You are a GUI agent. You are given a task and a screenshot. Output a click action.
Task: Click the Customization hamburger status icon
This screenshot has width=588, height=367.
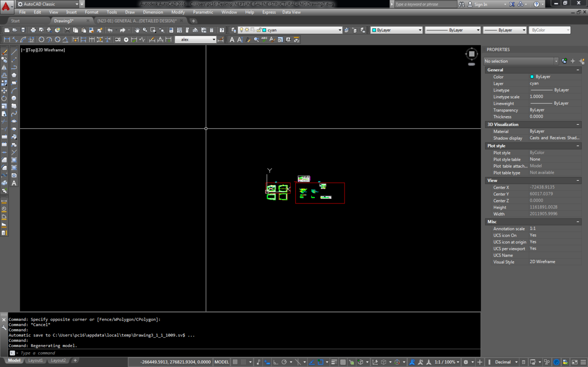click(583, 362)
